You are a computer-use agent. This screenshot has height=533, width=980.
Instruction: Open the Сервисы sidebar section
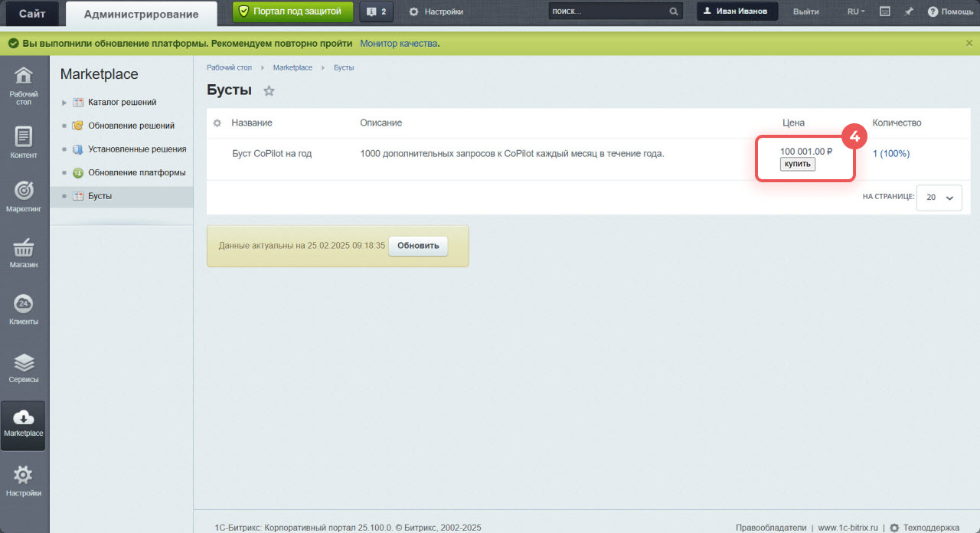click(x=24, y=368)
